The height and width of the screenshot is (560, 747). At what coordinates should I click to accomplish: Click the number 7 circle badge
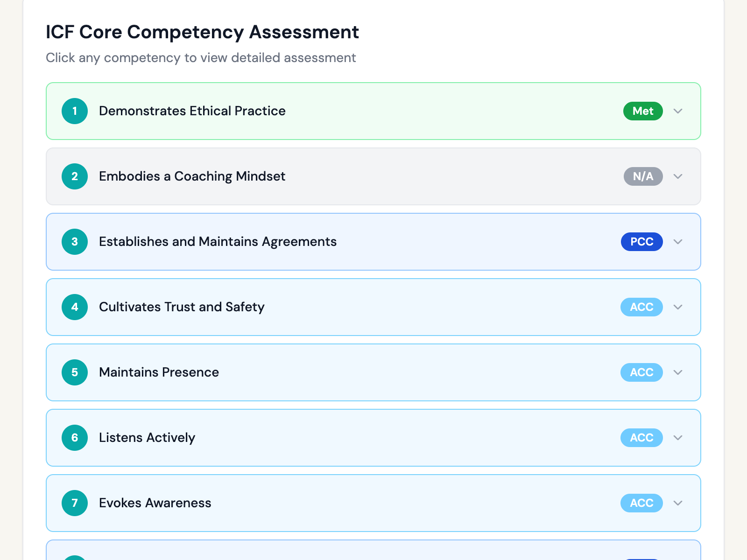[75, 503]
